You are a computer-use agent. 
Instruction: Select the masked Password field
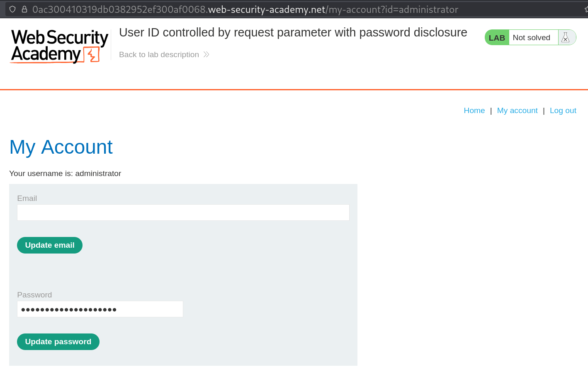pos(100,309)
